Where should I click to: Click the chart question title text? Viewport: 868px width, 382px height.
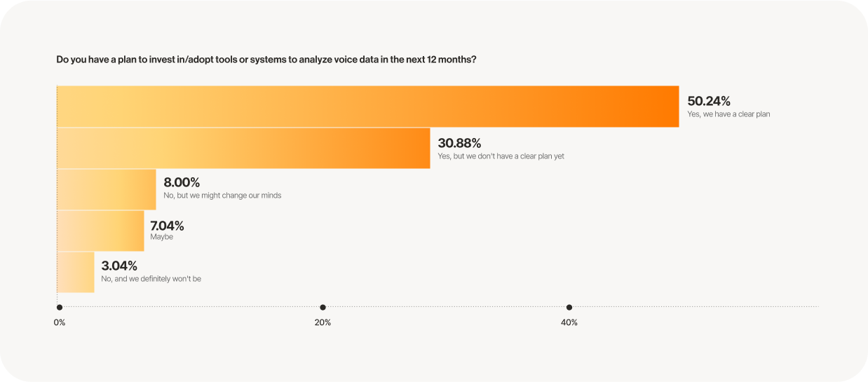pyautogui.click(x=266, y=60)
